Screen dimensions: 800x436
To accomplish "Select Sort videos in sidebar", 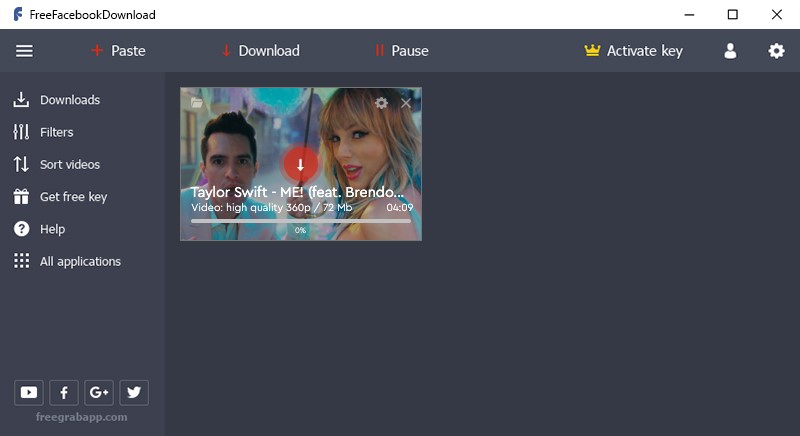I will (x=57, y=164).
